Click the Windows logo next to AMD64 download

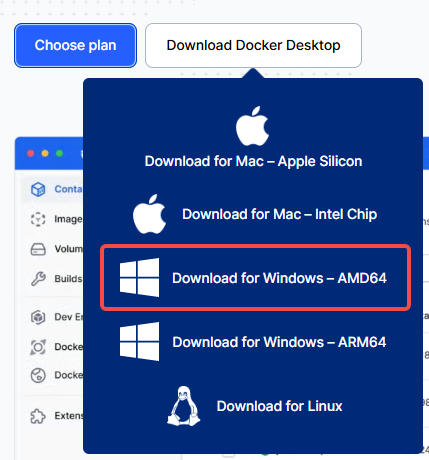[x=139, y=277]
